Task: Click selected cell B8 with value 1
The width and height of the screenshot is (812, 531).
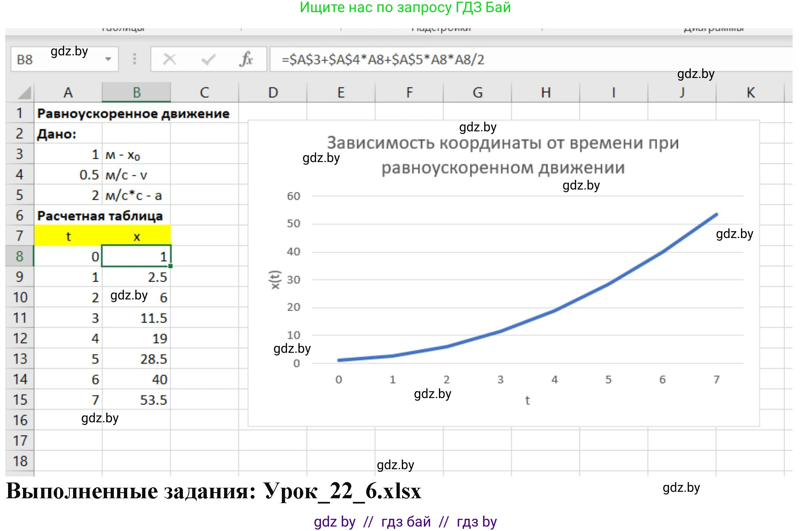Action: 136,256
